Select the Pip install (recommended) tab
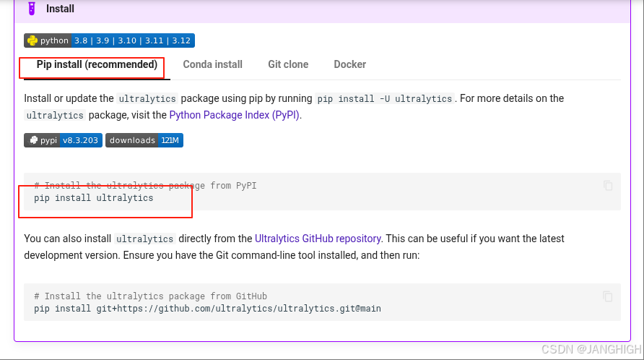 click(x=97, y=64)
